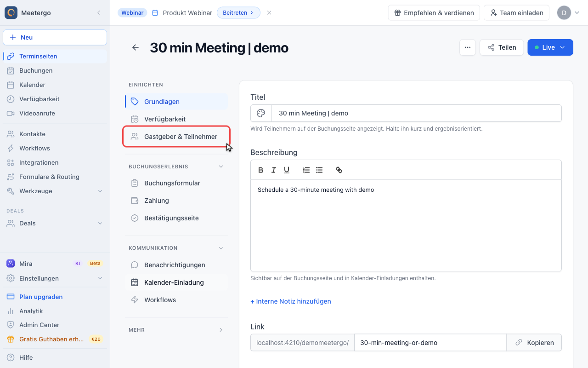Collapse the Meetergo sidebar
Viewport: 588px width, 368px height.
point(99,13)
